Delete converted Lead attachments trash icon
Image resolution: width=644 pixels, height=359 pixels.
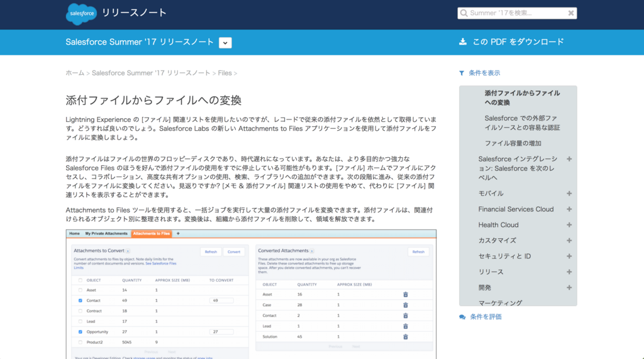[x=406, y=326]
